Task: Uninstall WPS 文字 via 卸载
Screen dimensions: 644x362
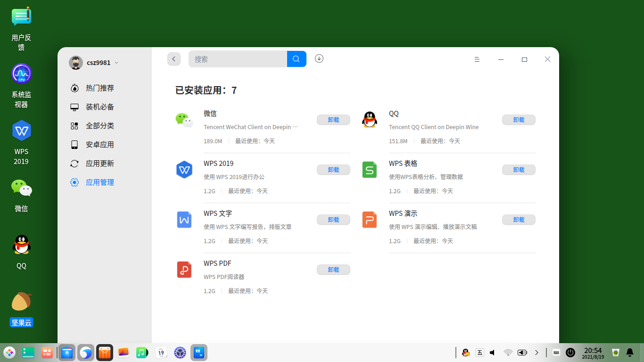Action: (x=333, y=220)
